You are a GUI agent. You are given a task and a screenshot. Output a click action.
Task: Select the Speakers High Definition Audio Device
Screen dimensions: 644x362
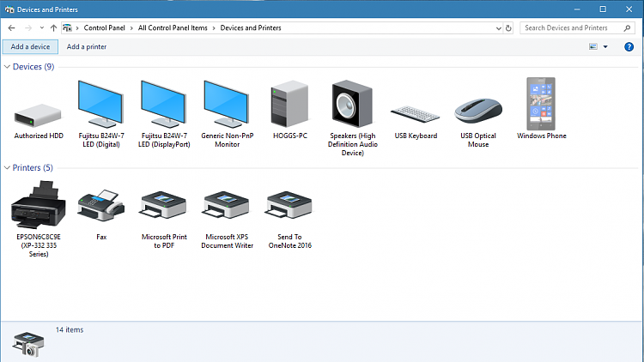[352, 104]
